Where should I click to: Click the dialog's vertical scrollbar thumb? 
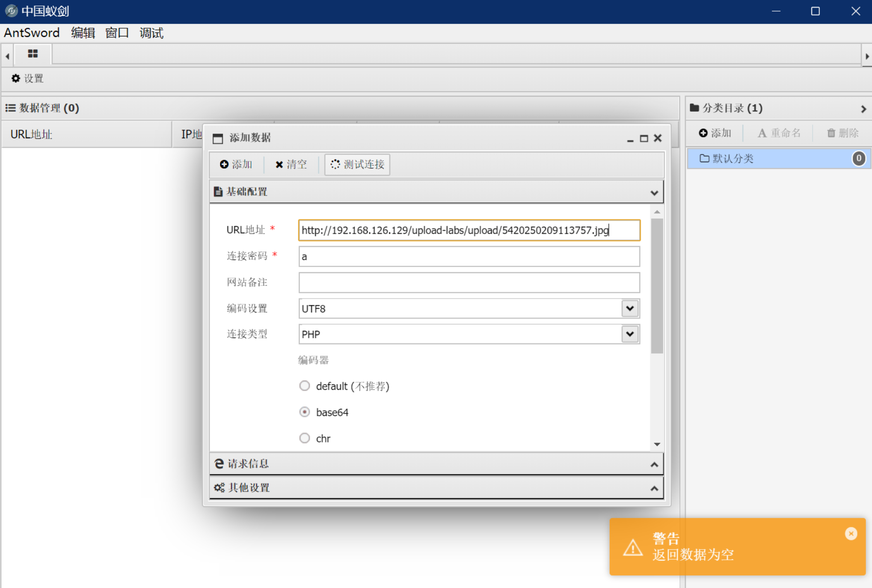coord(657,286)
